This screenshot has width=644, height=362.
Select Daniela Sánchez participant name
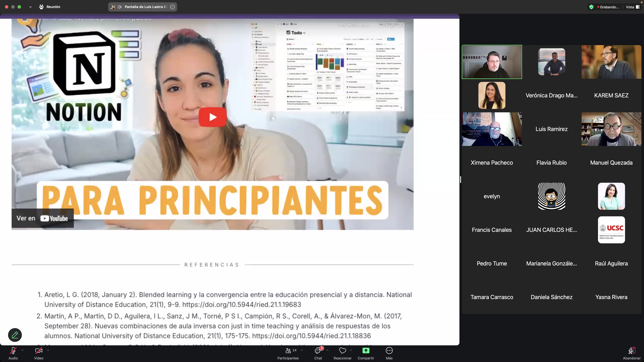point(552,297)
